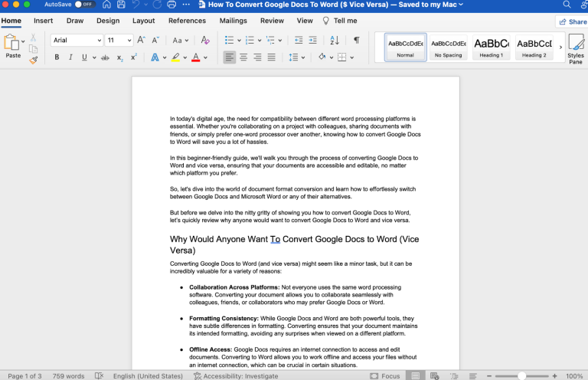Clear all formatting icon
The image size is (588, 380).
pos(205,40)
